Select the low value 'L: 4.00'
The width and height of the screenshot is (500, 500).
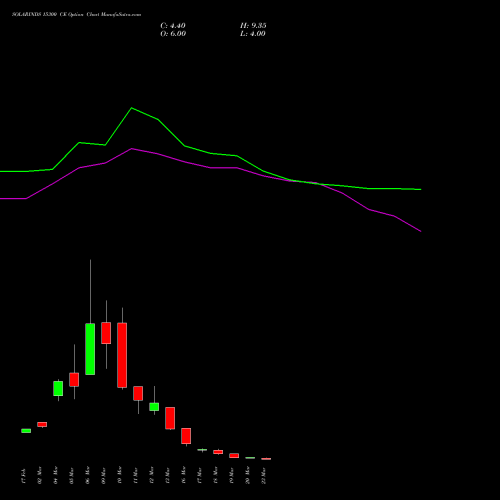pyautogui.click(x=253, y=34)
